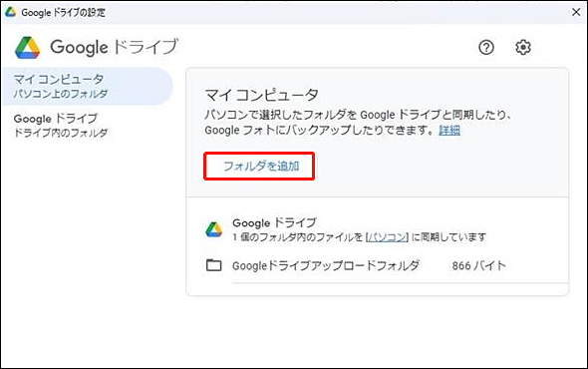
Task: Click the Google ドライブ sync section title
Action: point(274,223)
